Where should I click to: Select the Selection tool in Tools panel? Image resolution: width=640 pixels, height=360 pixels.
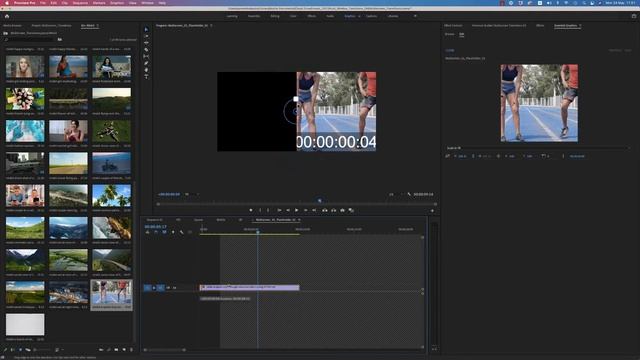tap(147, 29)
